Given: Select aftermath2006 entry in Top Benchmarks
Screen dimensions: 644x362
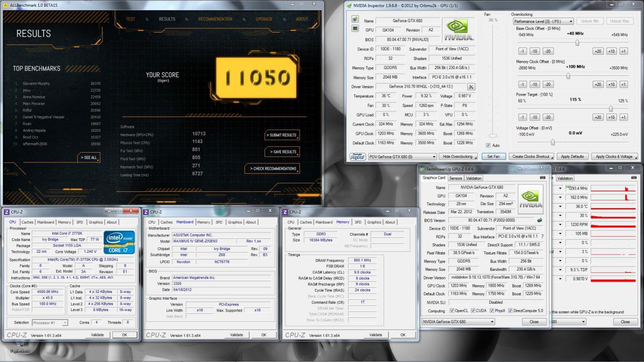Looking at the screenshot, I should 35,144.
